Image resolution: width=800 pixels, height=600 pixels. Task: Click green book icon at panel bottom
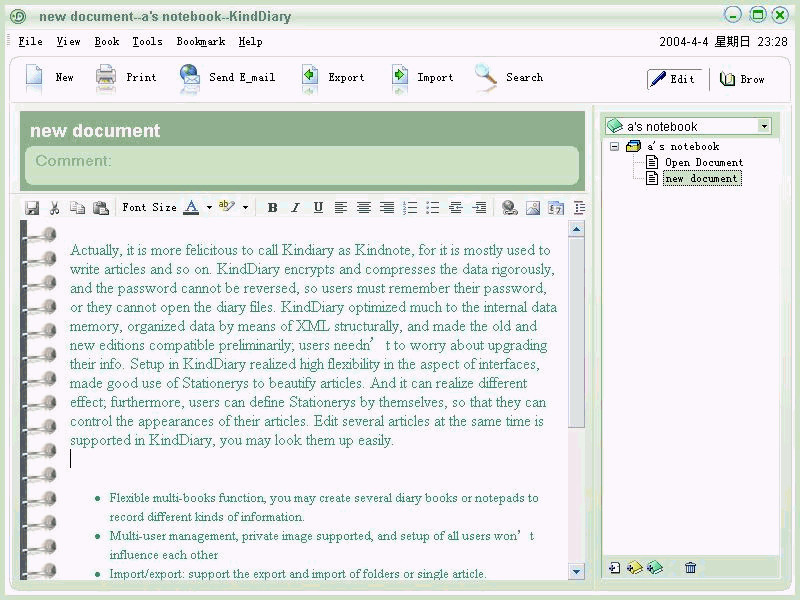coord(655,567)
